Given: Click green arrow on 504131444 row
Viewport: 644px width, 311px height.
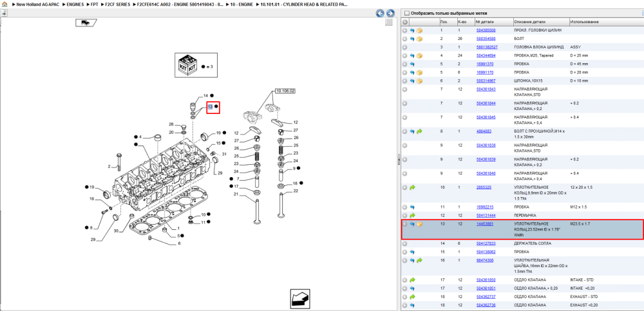Looking at the screenshot, I should coord(412,215).
